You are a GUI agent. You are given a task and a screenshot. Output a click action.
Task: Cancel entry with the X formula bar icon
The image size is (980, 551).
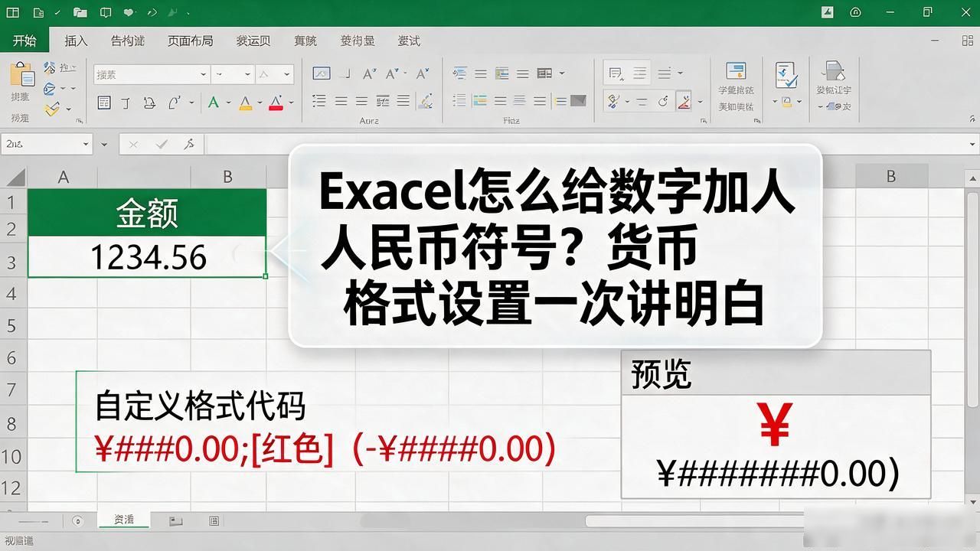click(x=133, y=144)
